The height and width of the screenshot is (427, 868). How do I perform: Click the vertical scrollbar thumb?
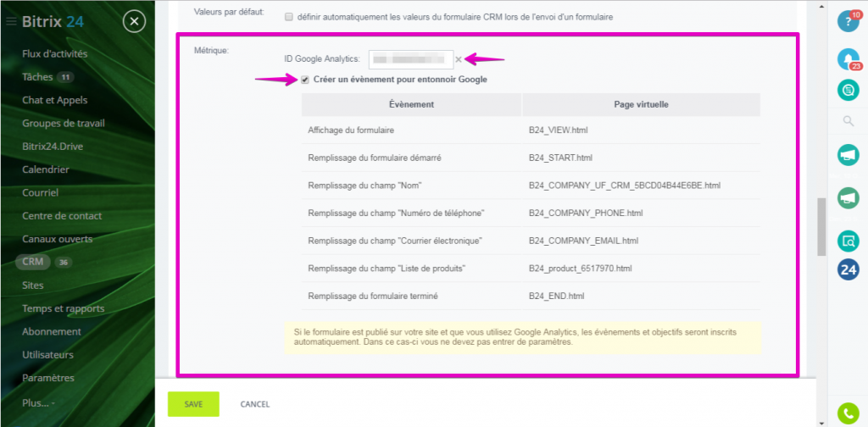821,227
